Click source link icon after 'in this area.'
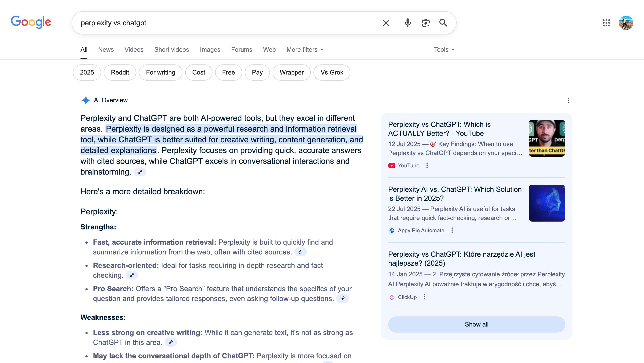This screenshot has height=363, width=644. [x=171, y=342]
